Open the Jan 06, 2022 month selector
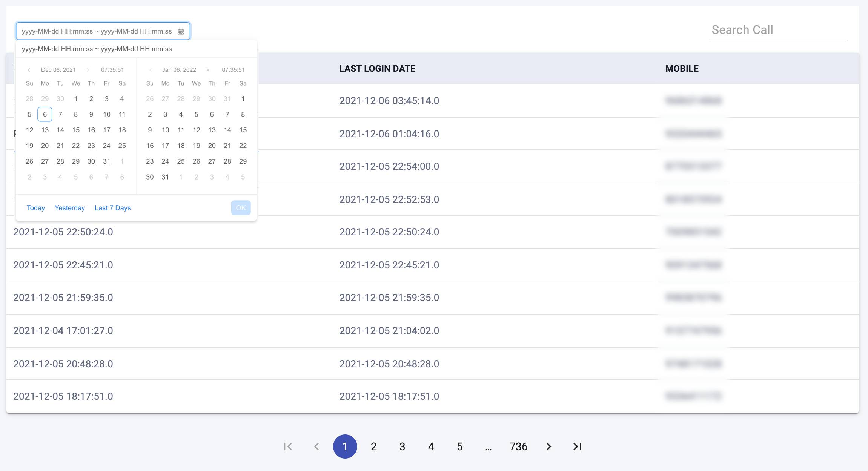Viewport: 868px width, 471px height. (179, 70)
